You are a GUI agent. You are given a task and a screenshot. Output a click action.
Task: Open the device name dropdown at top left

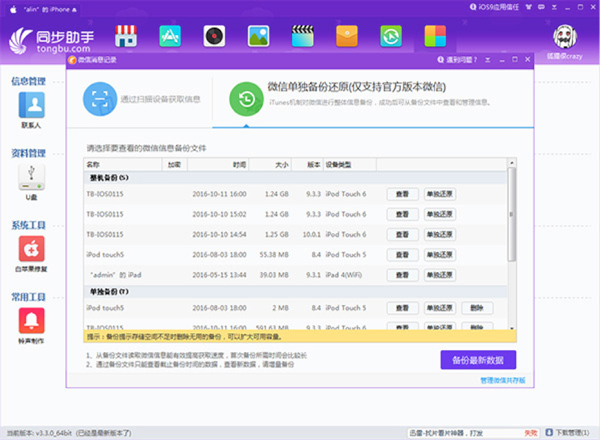[50, 10]
